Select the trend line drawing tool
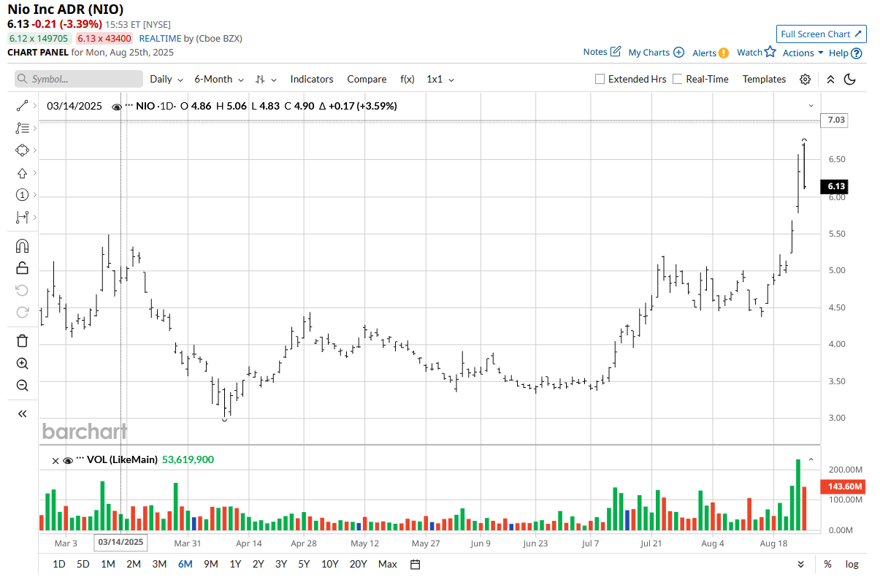880x588 pixels. click(22, 106)
